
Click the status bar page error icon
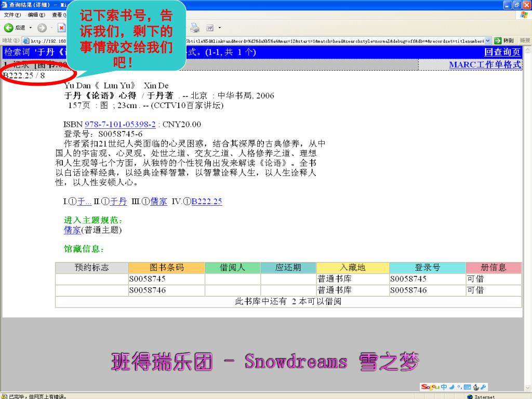[4, 396]
